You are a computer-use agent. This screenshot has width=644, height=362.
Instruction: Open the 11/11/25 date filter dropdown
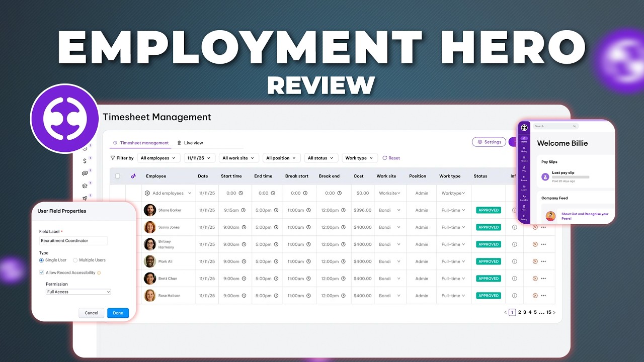pyautogui.click(x=200, y=158)
